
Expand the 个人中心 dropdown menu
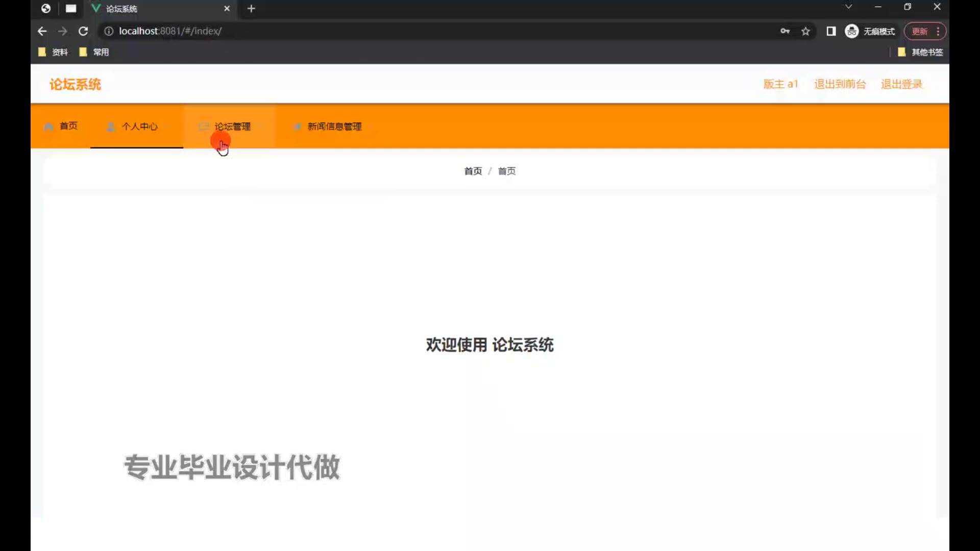[139, 127]
